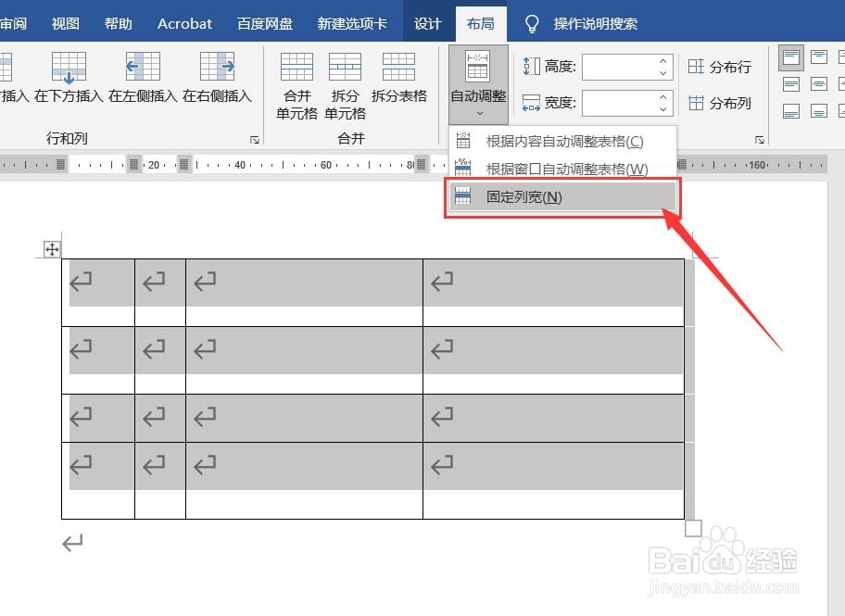845x616 pixels.
Task: Click the Insert Right (在右侧插入) icon
Action: tap(217, 67)
